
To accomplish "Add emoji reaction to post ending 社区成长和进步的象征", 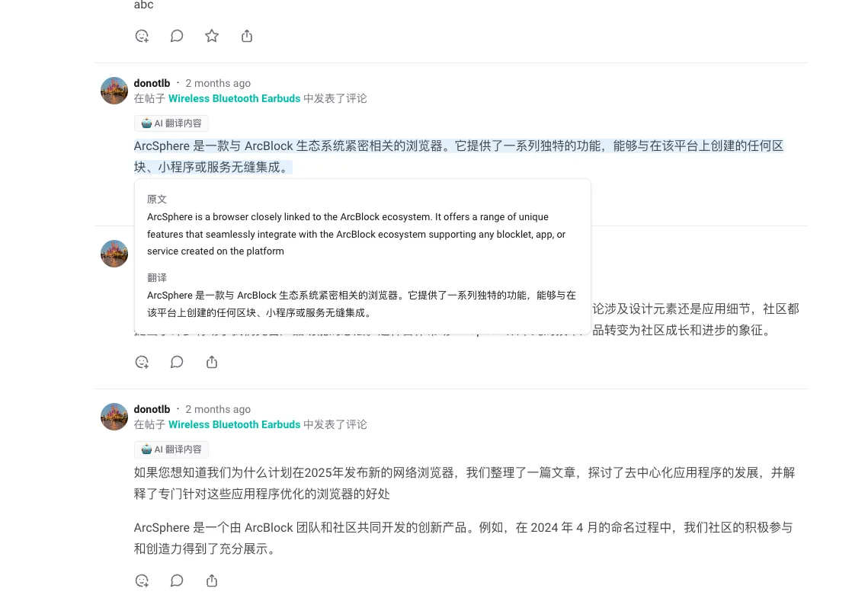I will (142, 362).
